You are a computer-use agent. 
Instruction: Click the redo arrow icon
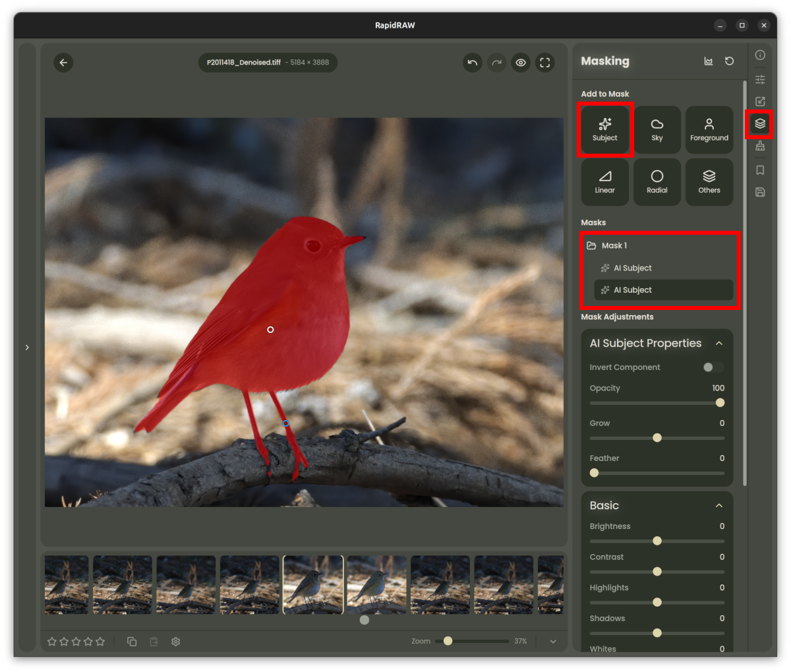click(496, 63)
